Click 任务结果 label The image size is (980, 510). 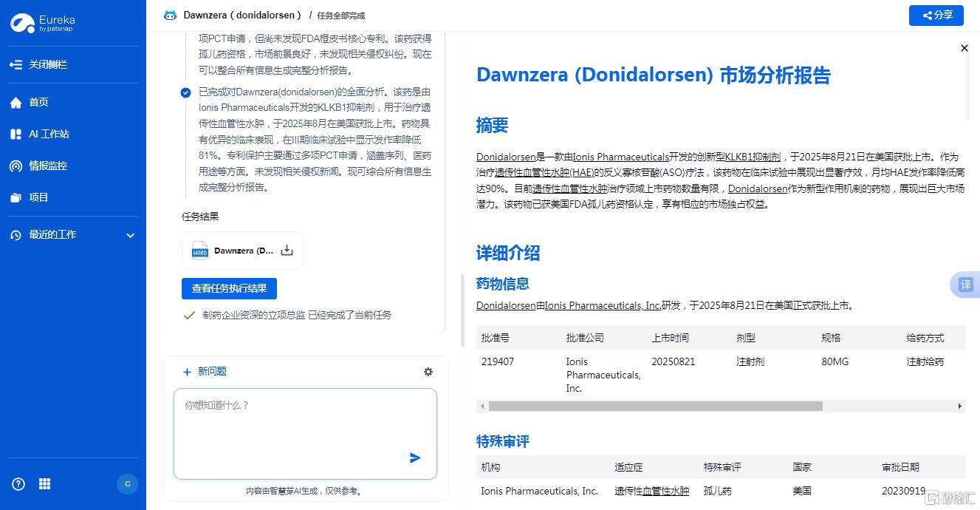200,217
